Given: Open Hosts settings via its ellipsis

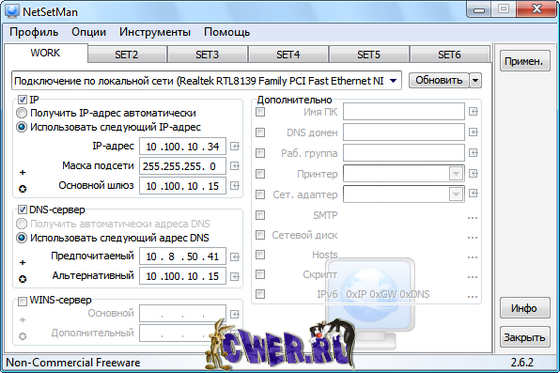Looking at the screenshot, I should (x=472, y=257).
